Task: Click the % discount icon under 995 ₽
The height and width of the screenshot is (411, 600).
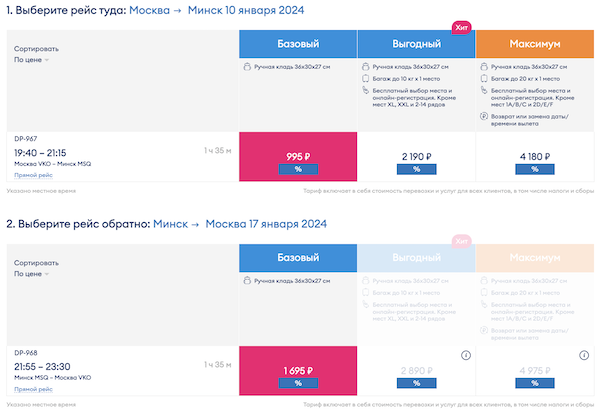Action: pos(298,169)
